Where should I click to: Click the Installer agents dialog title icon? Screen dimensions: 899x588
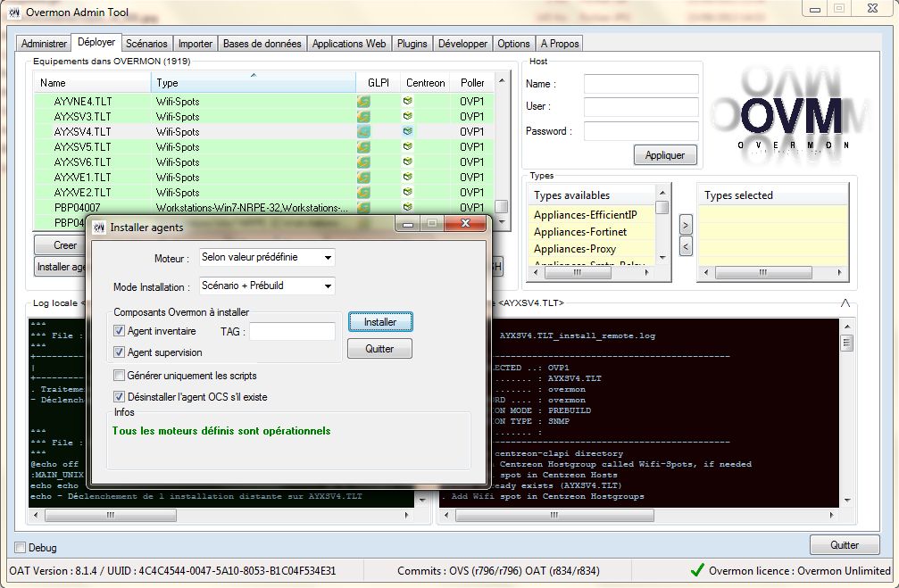[x=99, y=228]
